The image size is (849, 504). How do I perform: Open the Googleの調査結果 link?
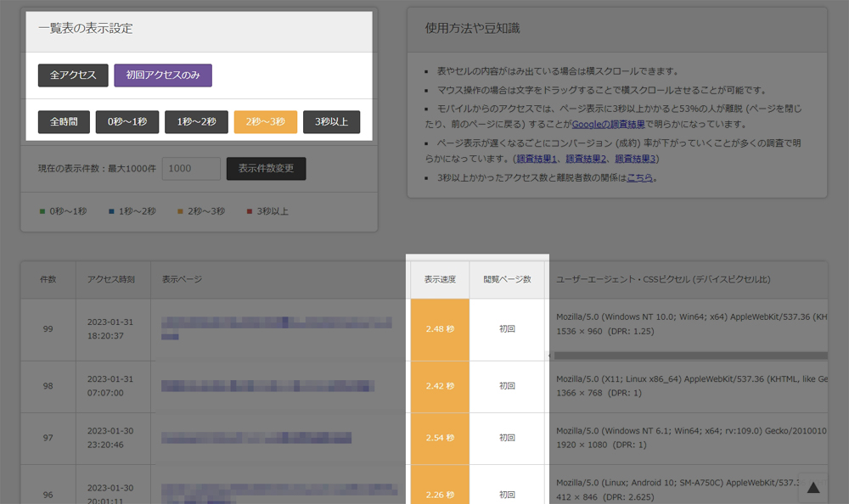(x=608, y=124)
